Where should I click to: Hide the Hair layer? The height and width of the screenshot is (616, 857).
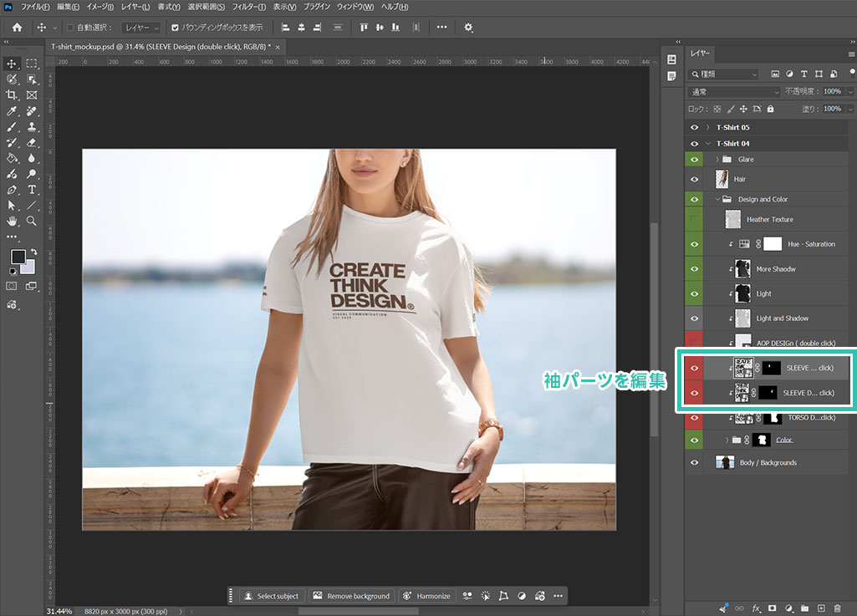[x=694, y=179]
